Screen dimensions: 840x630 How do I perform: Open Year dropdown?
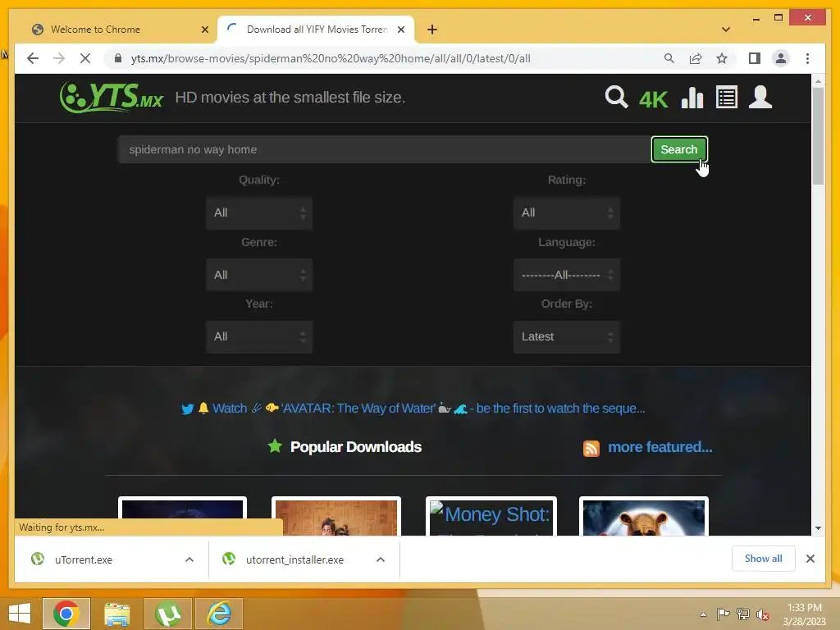coord(259,336)
